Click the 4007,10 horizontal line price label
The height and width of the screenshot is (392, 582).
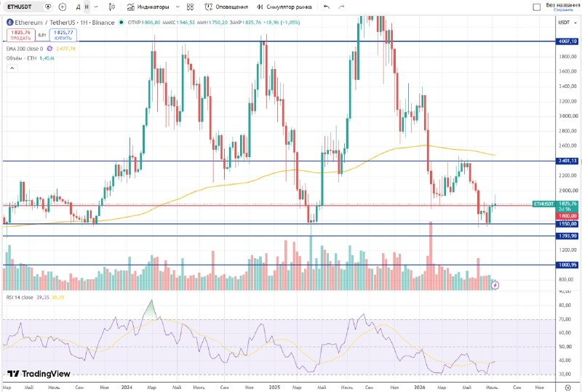(x=567, y=41)
